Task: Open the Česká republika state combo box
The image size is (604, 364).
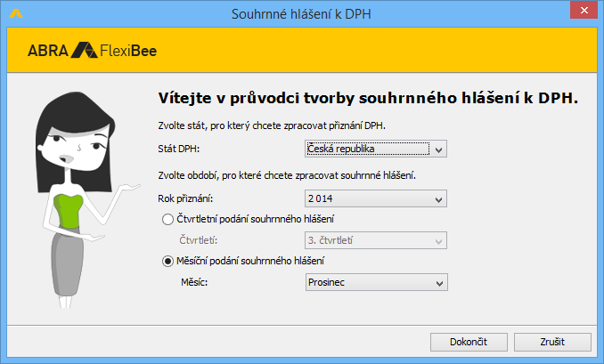Action: tap(376, 149)
